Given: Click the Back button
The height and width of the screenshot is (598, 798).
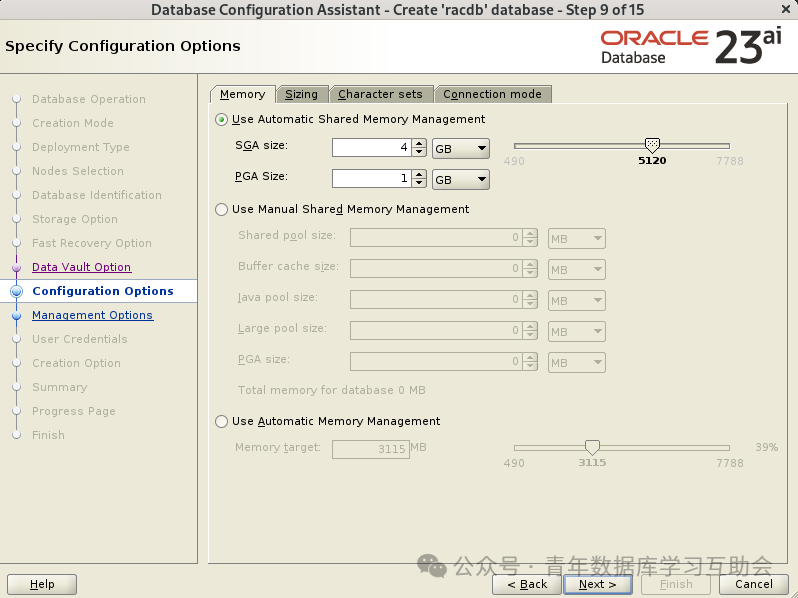Looking at the screenshot, I should point(527,584).
